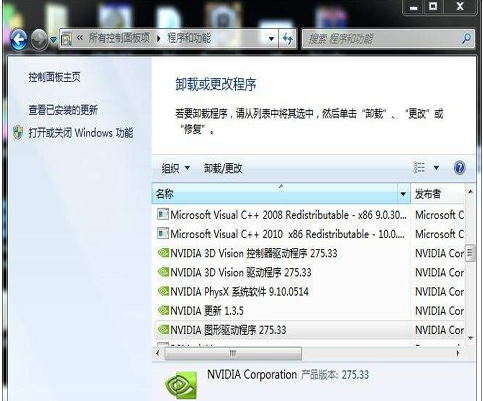The image size is (483, 401).
Task: Open help with the blue question icon
Action: click(x=460, y=167)
